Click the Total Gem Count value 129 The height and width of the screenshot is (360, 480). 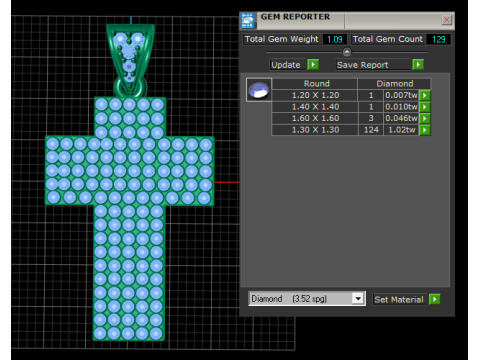439,39
